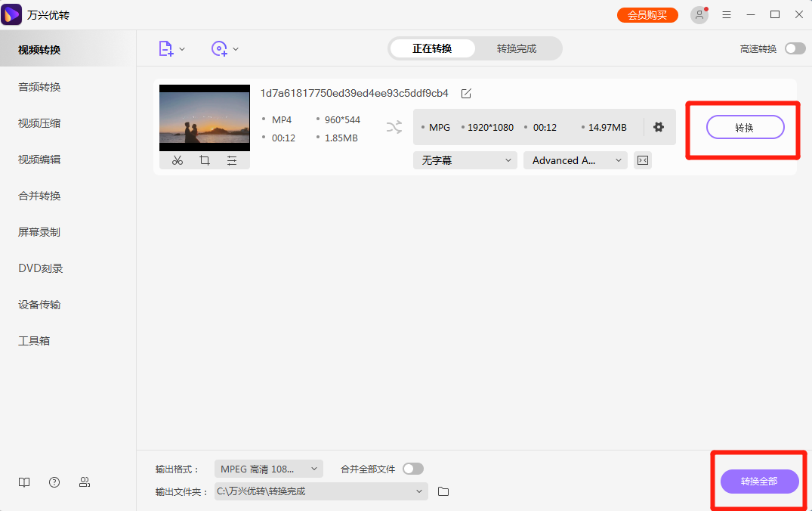Image resolution: width=812 pixels, height=511 pixels.
Task: Click the rename pencil icon next to the filename
Action: click(x=465, y=93)
